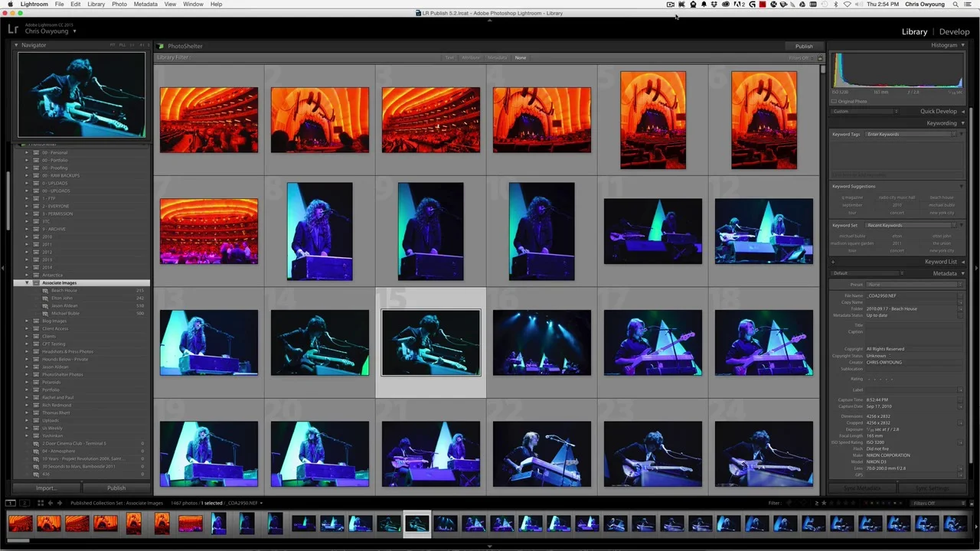This screenshot has height=551, width=980.
Task: Switch to the Develop module
Action: click(954, 31)
